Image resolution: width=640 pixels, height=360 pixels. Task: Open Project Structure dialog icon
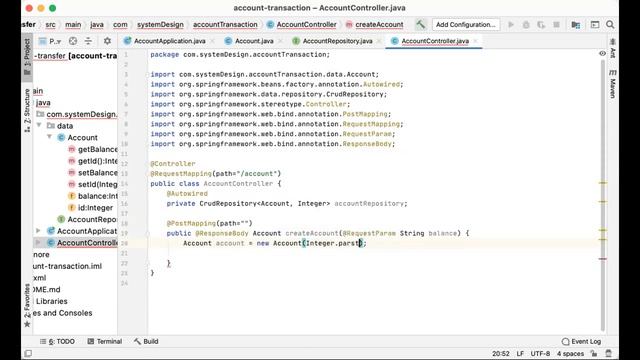tap(576, 25)
